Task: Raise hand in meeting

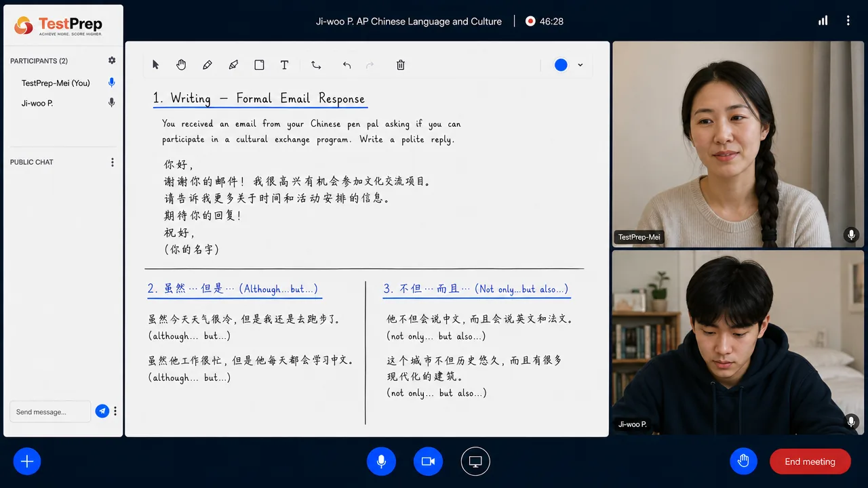Action: [x=743, y=462]
